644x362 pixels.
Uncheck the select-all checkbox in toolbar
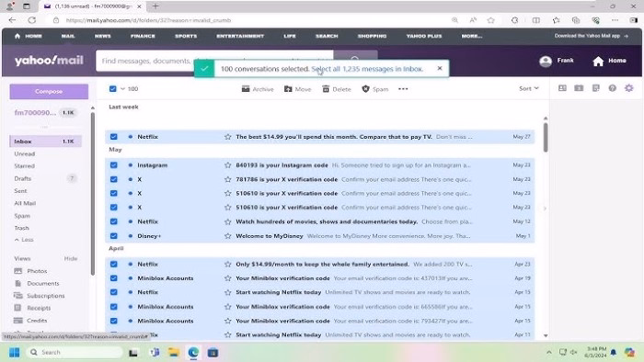tap(112, 88)
